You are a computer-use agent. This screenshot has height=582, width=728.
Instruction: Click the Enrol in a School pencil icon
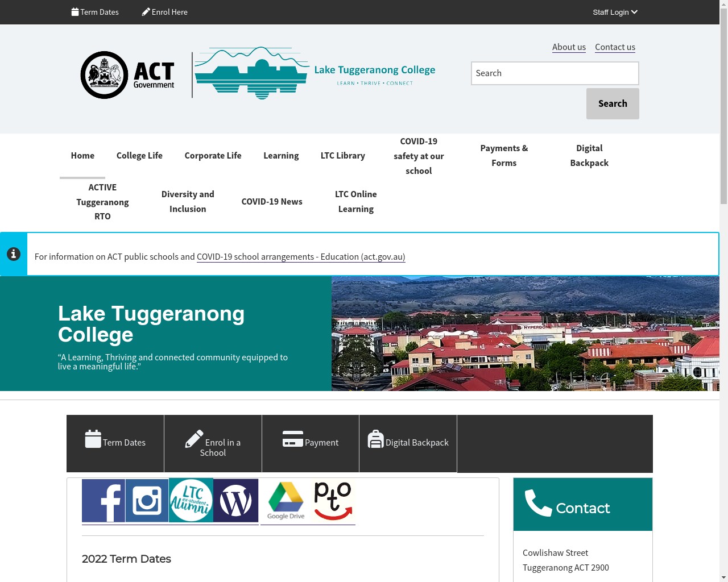(193, 439)
